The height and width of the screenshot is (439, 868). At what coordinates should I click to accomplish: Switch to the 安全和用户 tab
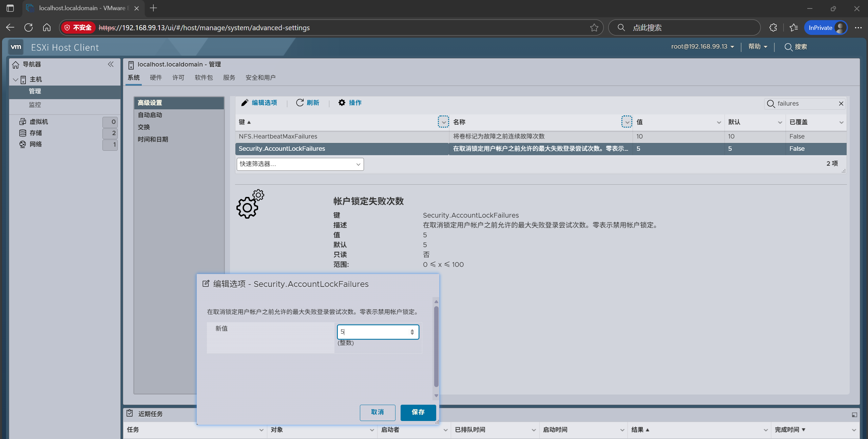coord(261,77)
